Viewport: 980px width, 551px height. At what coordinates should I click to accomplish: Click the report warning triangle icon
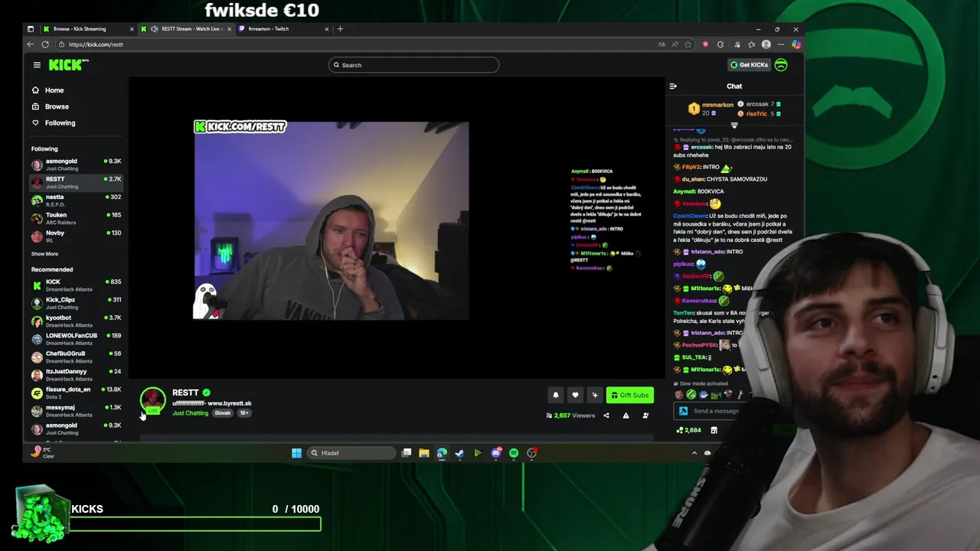(626, 416)
